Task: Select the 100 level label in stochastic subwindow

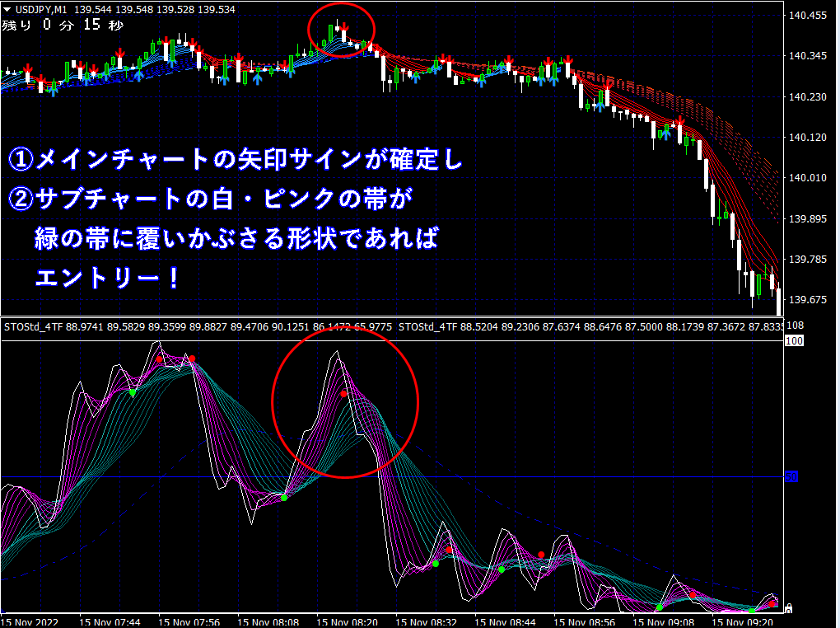Action: tap(794, 340)
